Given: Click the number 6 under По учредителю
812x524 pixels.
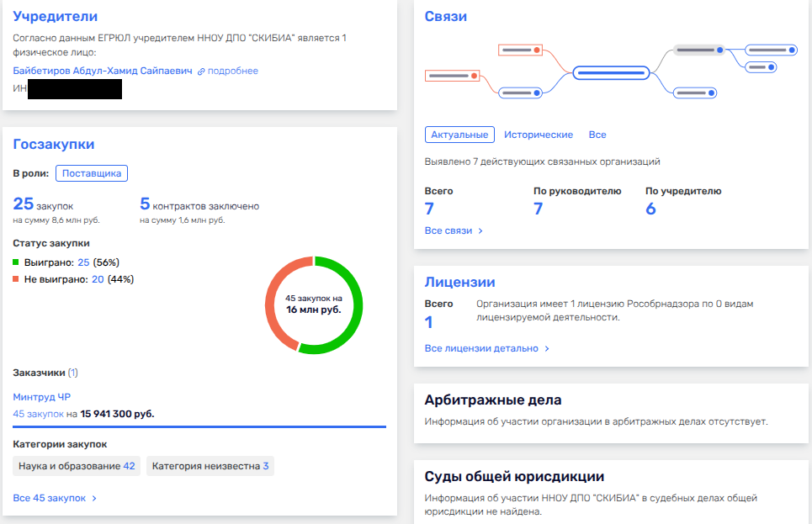Looking at the screenshot, I should [650, 209].
